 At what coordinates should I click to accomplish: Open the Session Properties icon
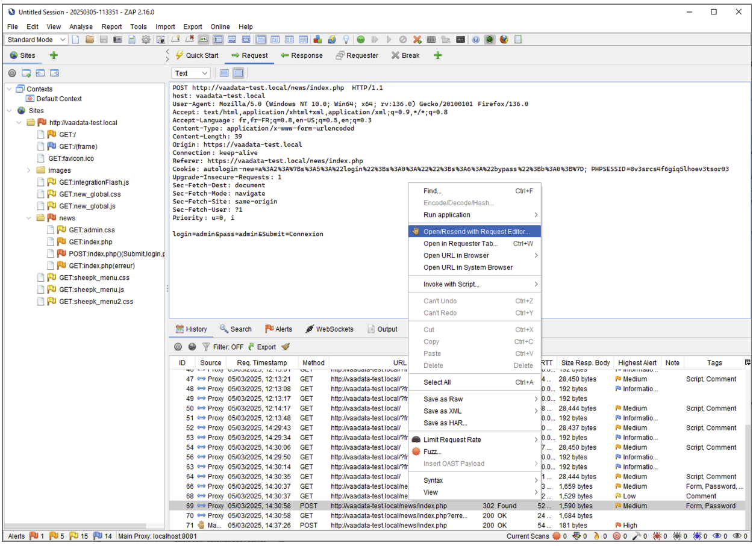(131, 40)
